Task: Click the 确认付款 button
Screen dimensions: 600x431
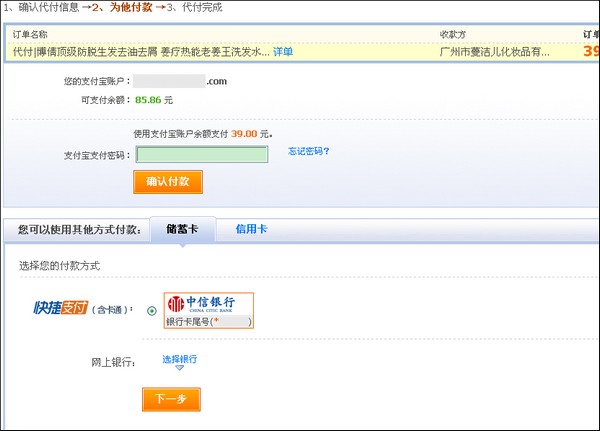Action: [168, 182]
